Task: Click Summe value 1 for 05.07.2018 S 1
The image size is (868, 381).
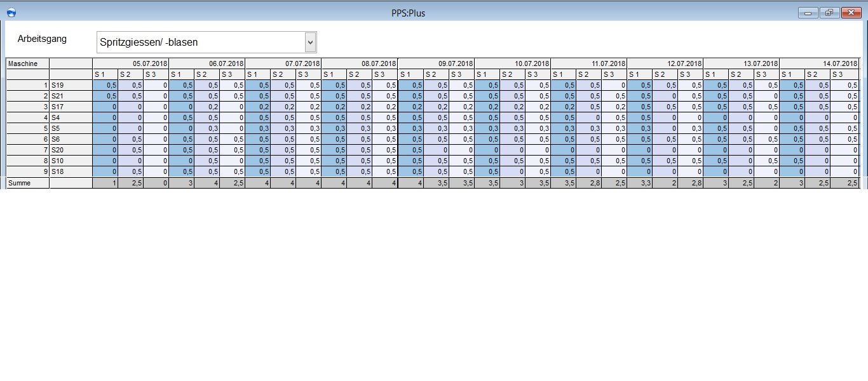Action: click(x=105, y=183)
